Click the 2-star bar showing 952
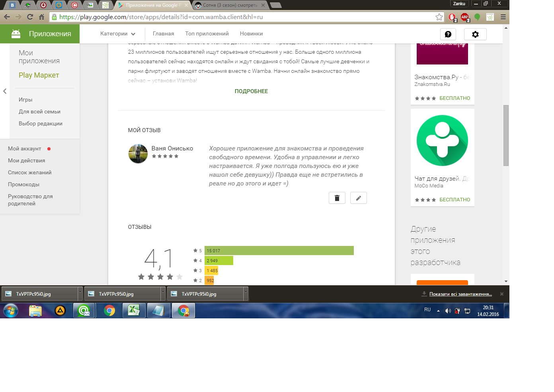This screenshot has height=392, width=554. [209, 281]
